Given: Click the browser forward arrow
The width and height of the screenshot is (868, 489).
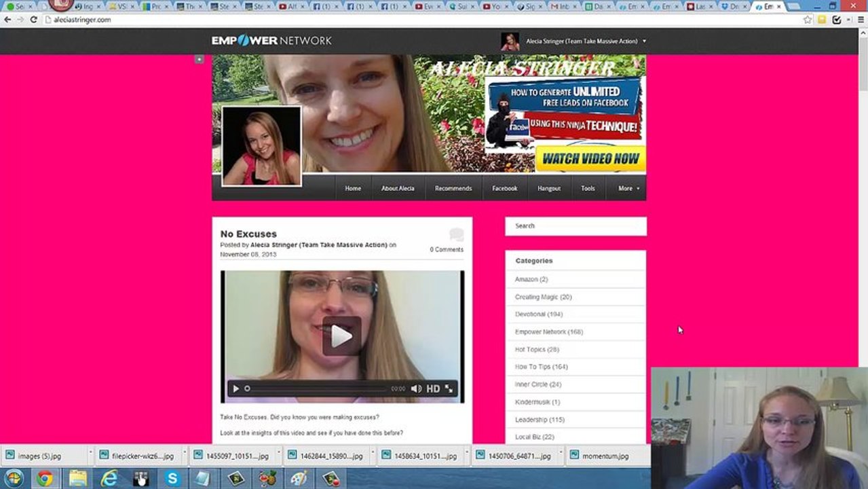Looking at the screenshot, I should point(20,20).
